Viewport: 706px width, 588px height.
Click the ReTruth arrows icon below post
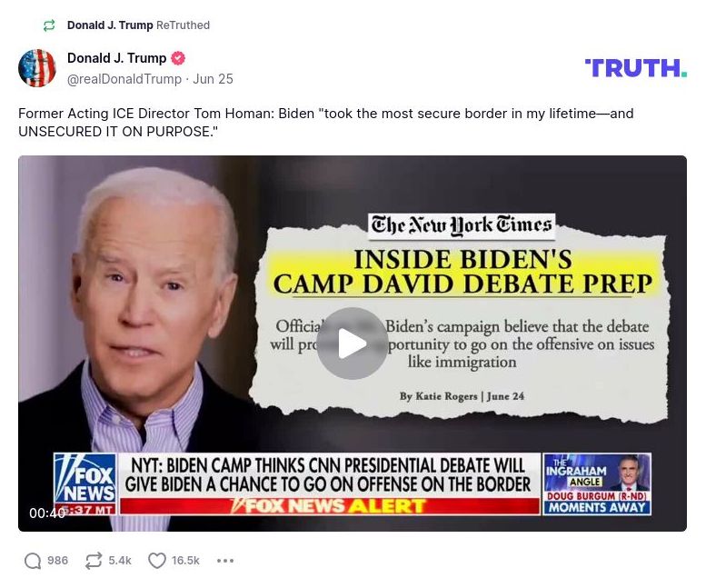tap(94, 561)
